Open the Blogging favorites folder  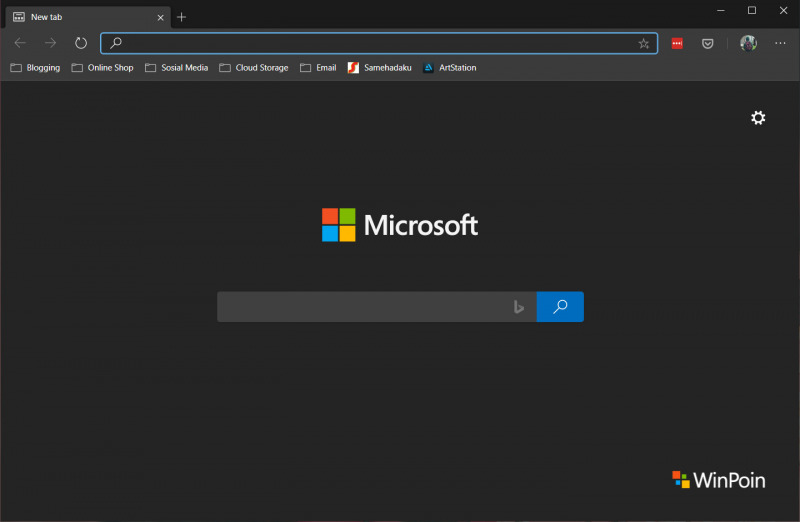pos(35,68)
